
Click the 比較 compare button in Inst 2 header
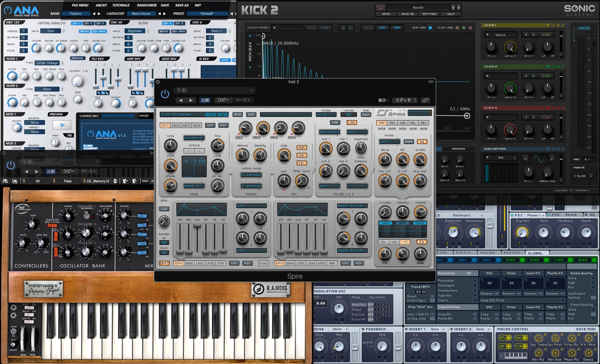click(x=205, y=100)
